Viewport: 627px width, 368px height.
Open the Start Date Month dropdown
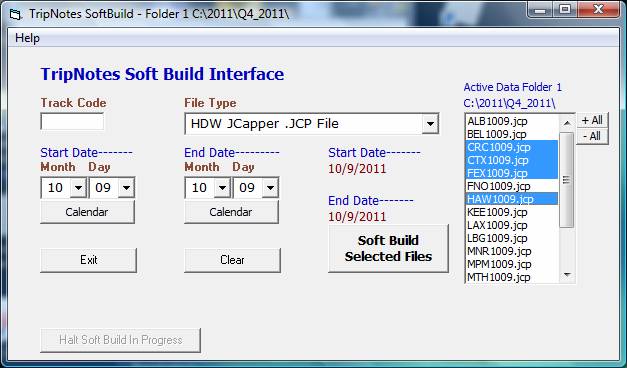pos(78,188)
